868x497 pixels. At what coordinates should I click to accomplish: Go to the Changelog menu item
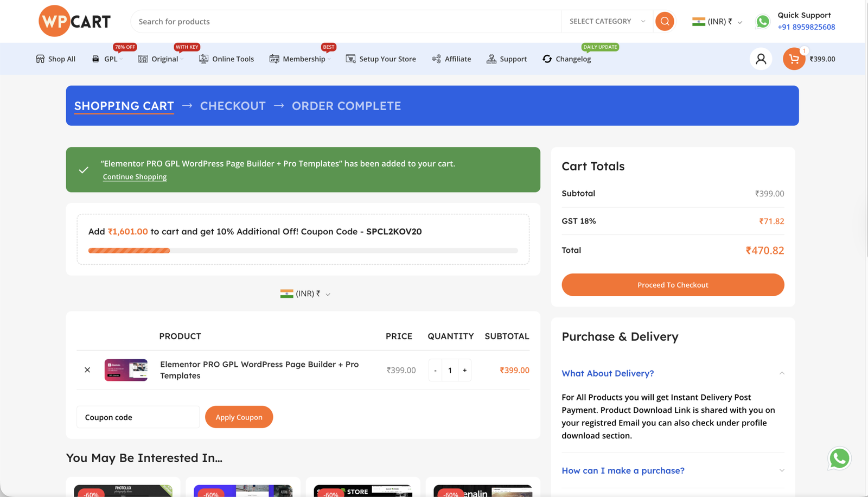(572, 59)
